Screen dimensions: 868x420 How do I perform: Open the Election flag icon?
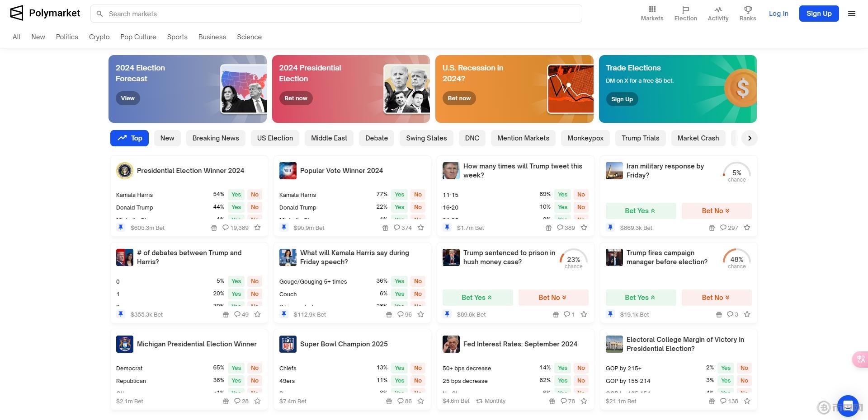point(685,9)
